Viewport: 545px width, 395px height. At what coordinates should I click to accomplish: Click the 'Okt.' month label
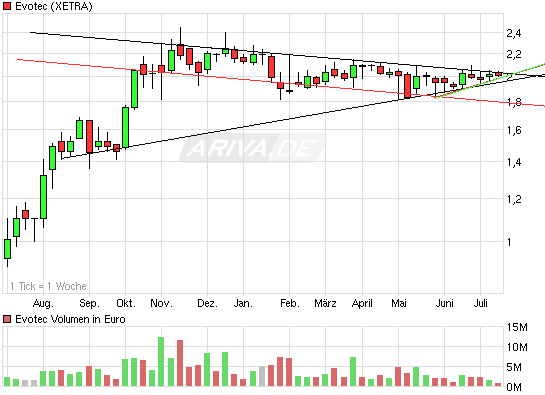click(125, 303)
